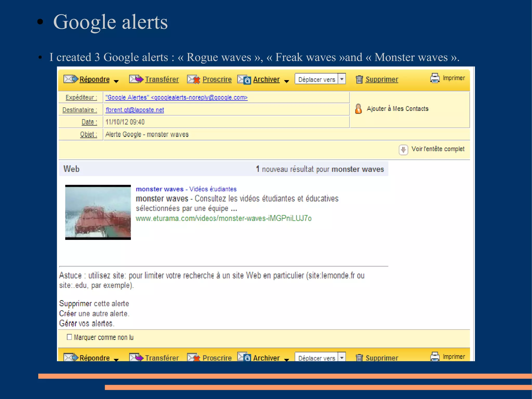
Task: Click the Transférer link in top toolbar
Action: click(162, 79)
